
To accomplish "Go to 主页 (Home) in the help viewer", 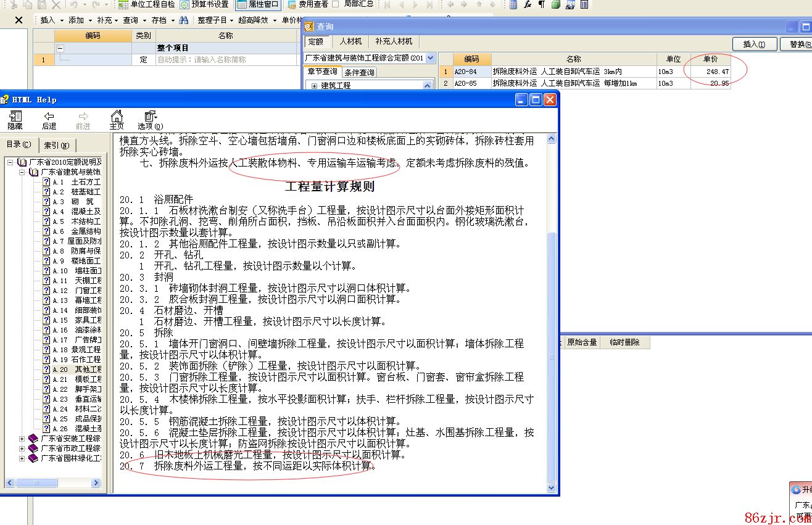I will (117, 120).
